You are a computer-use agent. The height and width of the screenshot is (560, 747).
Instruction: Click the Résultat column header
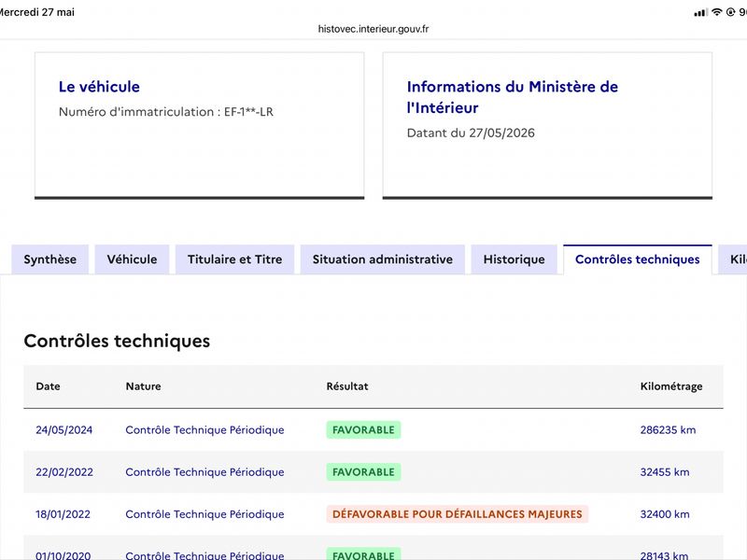347,386
